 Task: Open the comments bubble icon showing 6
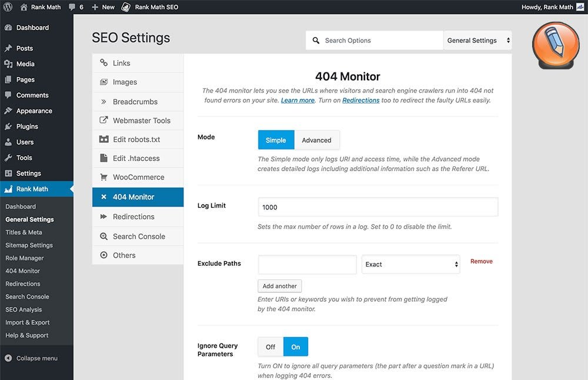[x=72, y=7]
